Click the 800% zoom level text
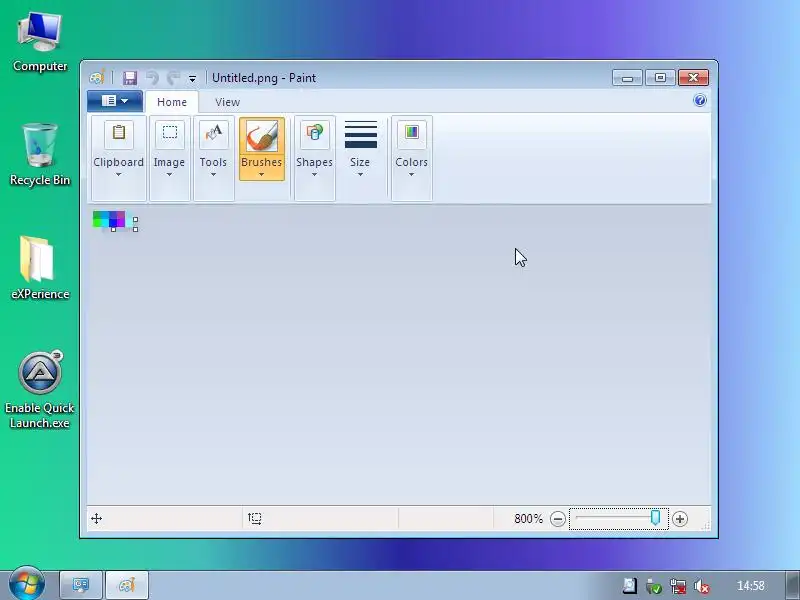This screenshot has height=600, width=800. 528,519
